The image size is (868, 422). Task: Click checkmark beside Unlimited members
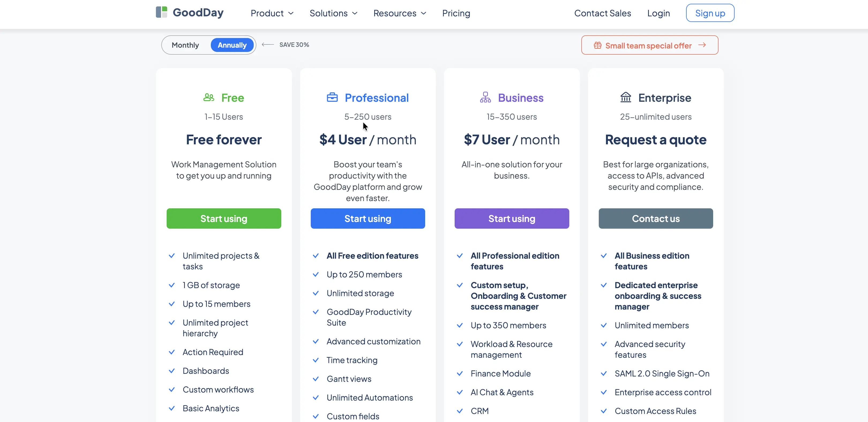tap(604, 325)
